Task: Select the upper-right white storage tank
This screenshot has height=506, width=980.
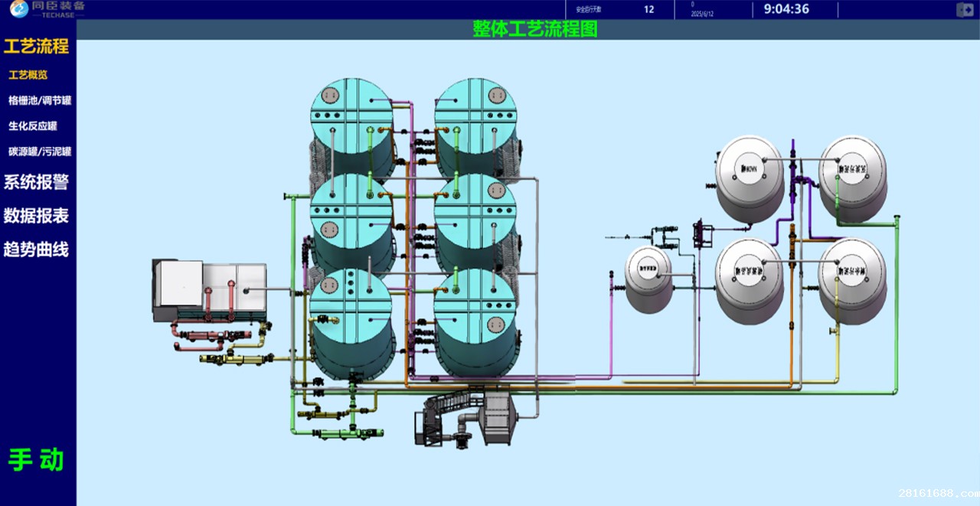Action: click(x=852, y=178)
